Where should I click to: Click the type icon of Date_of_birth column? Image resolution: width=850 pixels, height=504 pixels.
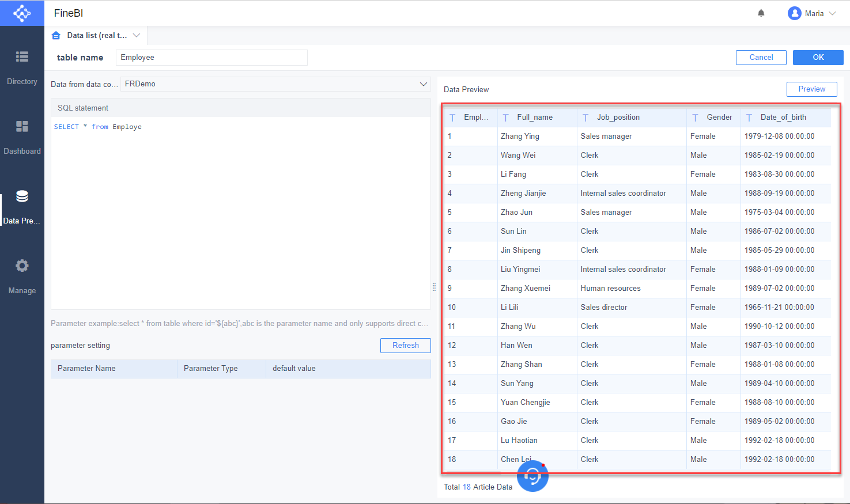tap(749, 118)
